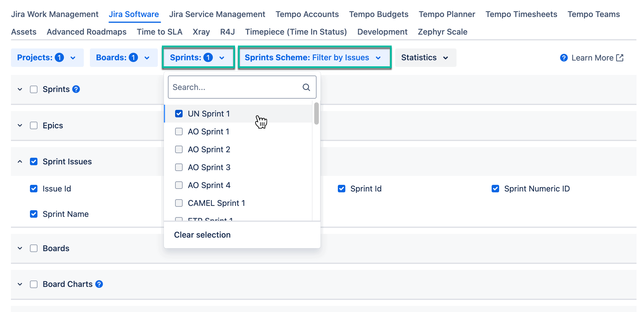This screenshot has height=312, width=644.
Task: Open the Sprints help tooltip icon
Action: pos(76,89)
